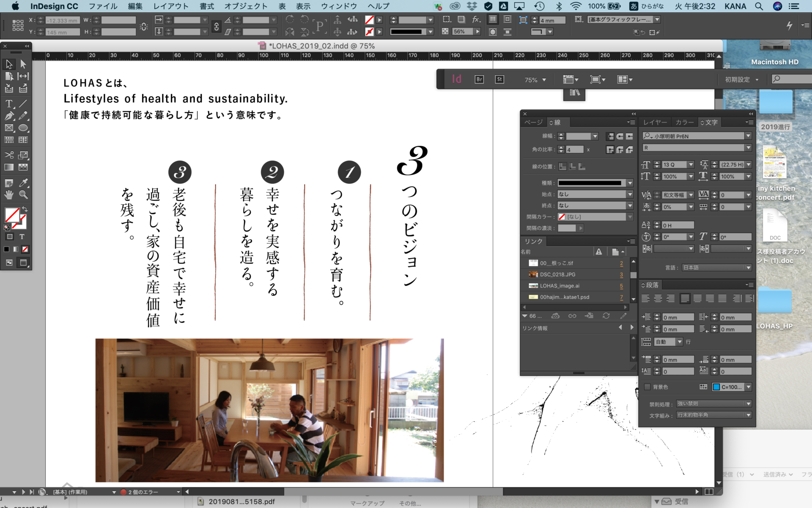Screen dimensions: 812x508
Task: Select the Rectangle Frame tool
Action: pos(9,128)
